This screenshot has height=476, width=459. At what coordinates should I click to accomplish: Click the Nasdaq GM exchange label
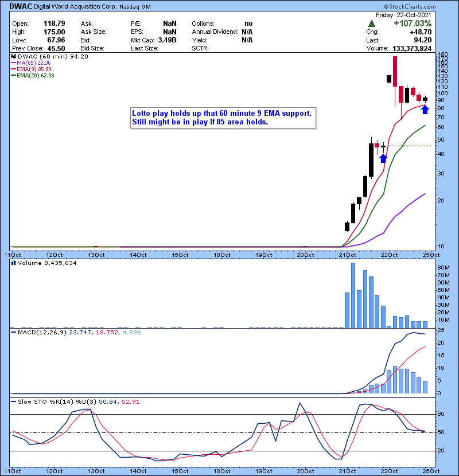coord(135,7)
